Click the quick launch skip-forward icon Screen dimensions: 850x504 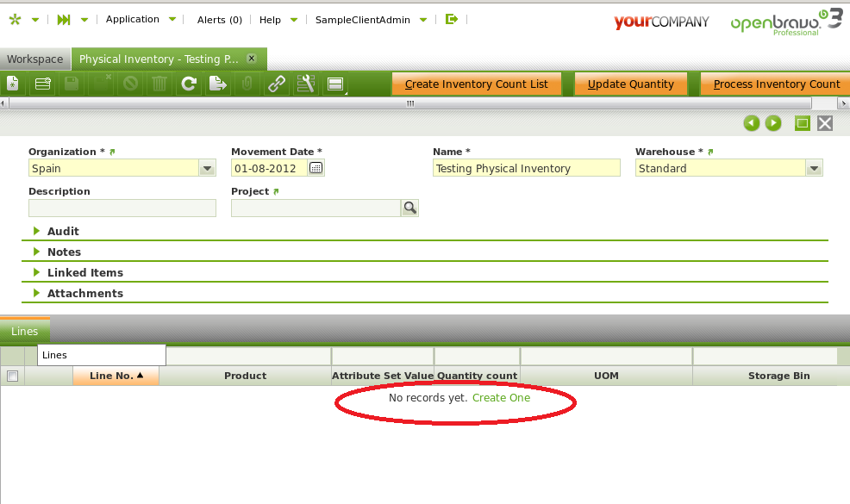(64, 20)
